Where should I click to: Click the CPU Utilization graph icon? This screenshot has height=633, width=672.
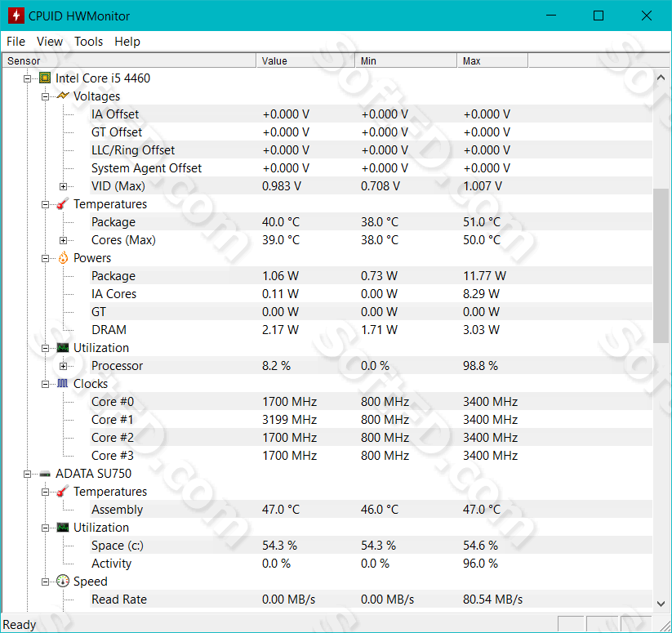[x=63, y=348]
